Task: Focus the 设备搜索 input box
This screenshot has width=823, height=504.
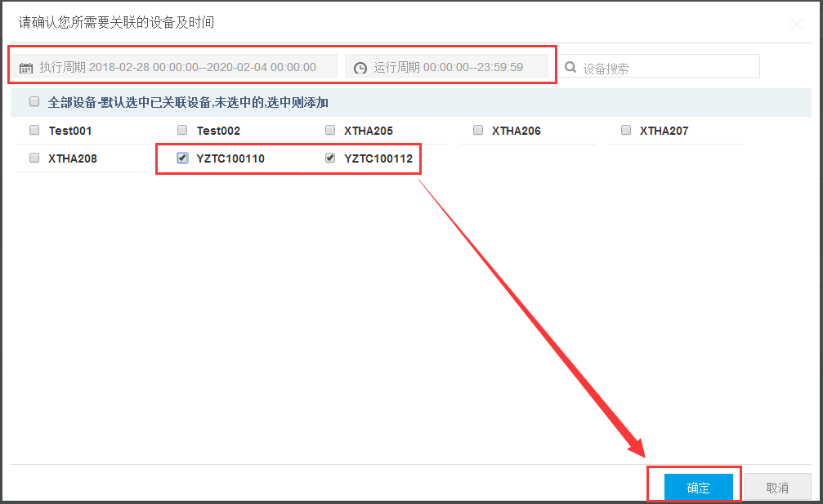Action: coord(667,69)
